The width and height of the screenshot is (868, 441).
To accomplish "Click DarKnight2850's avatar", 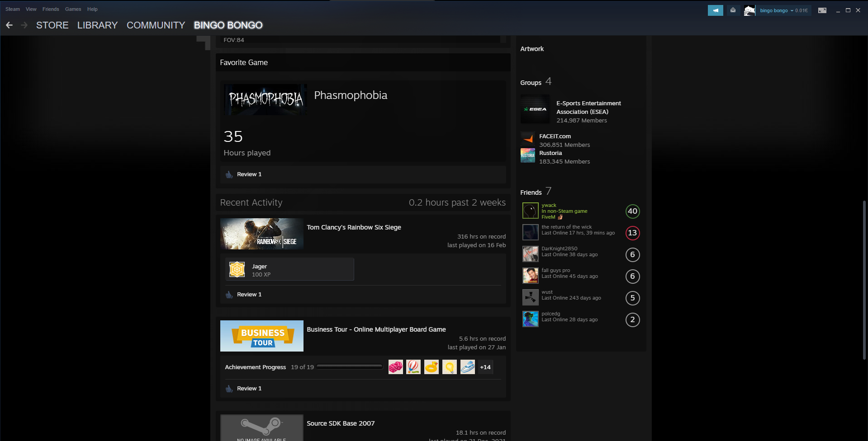I will pyautogui.click(x=531, y=254).
